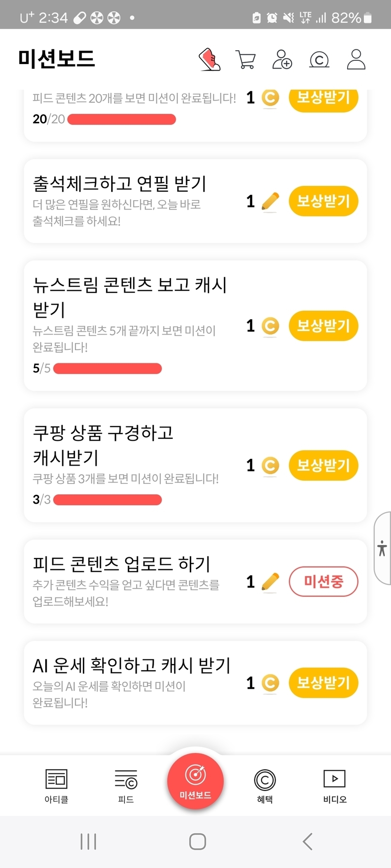Tap the pencil icon for attendance check
Viewport: 391px width, 868px height.
pyautogui.click(x=270, y=201)
